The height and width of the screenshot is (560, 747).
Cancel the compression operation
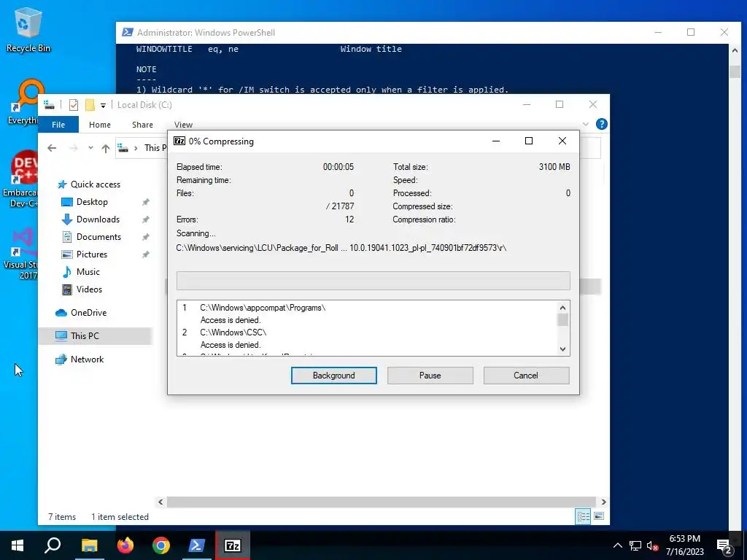526,376
